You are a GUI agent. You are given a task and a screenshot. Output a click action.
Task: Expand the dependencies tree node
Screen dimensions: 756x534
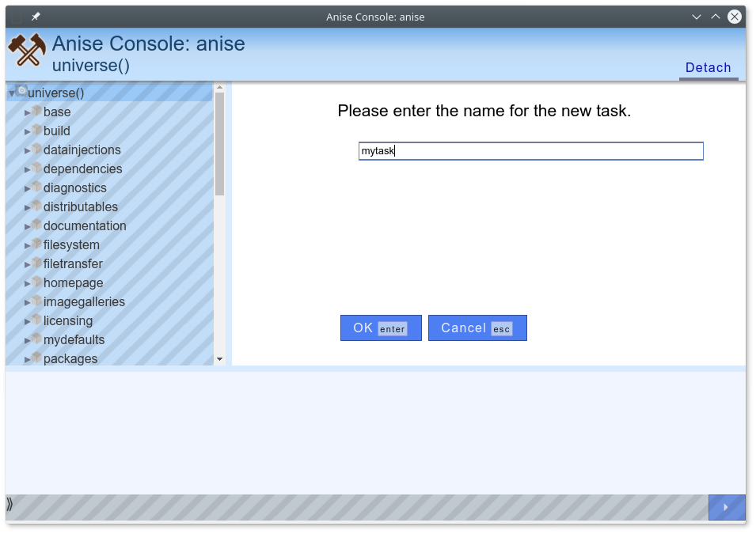[28, 169]
